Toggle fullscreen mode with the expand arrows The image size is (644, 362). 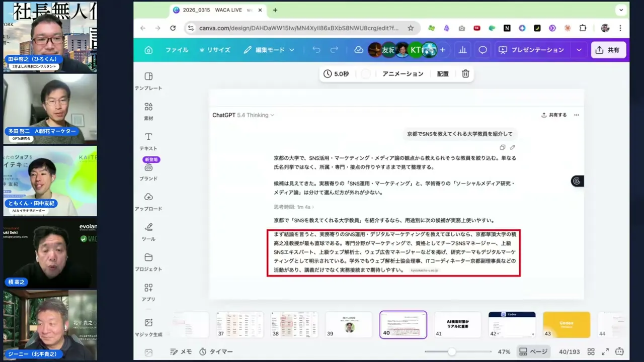[x=605, y=351]
